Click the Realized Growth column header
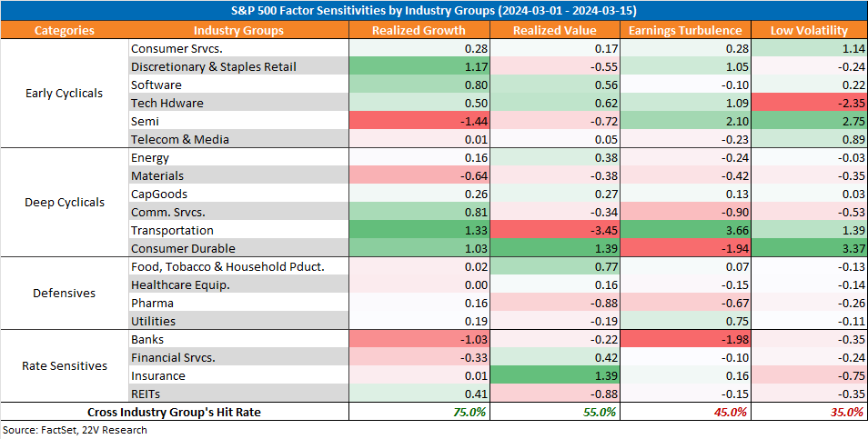Viewport: 868px width, 439px height. (419, 30)
